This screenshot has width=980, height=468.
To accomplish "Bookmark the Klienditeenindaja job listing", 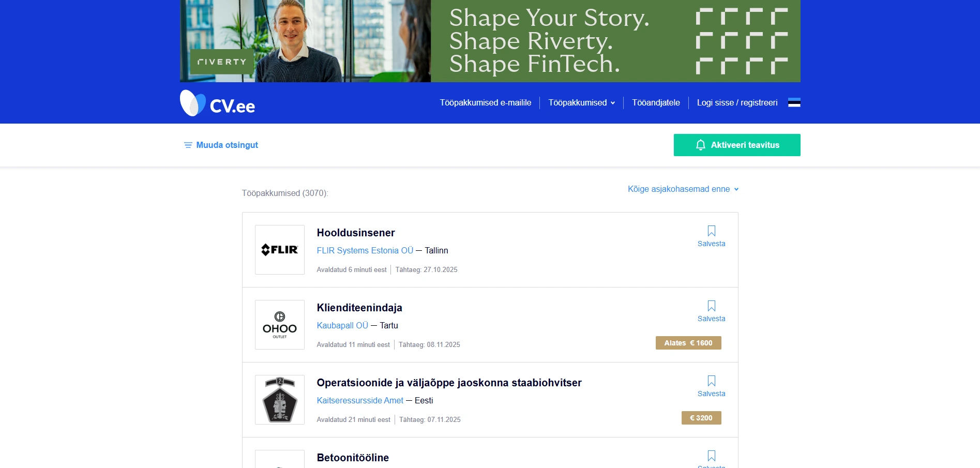I will pos(711,311).
